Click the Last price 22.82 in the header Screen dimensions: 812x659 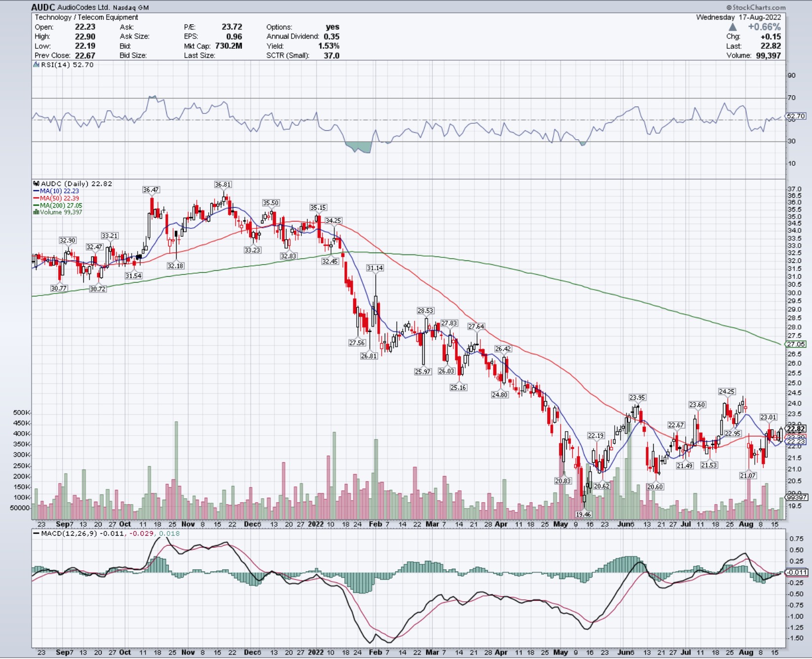click(771, 46)
